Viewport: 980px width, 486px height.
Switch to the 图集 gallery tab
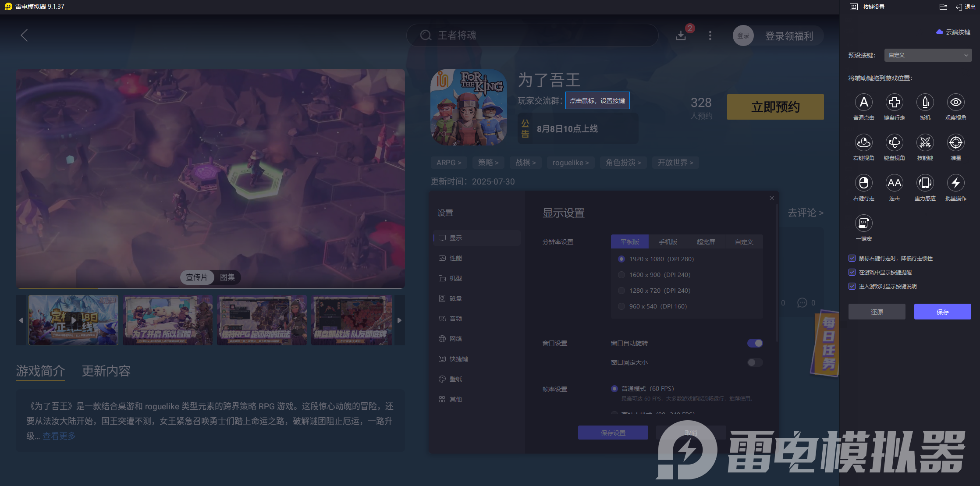pyautogui.click(x=227, y=277)
